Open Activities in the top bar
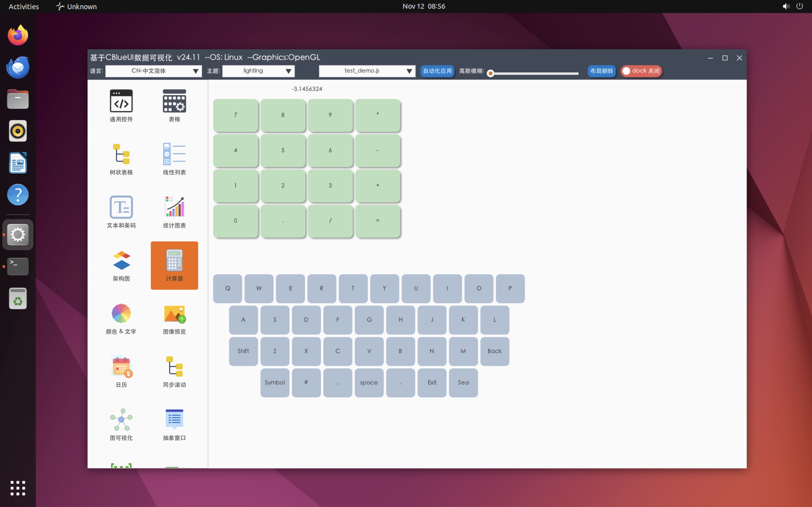 pyautogui.click(x=23, y=6)
